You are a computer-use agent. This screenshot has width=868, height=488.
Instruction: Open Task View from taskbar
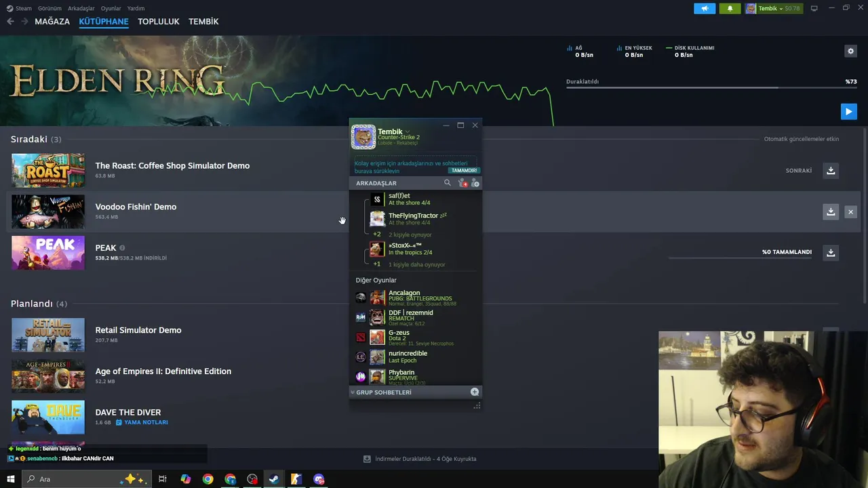pos(163,479)
